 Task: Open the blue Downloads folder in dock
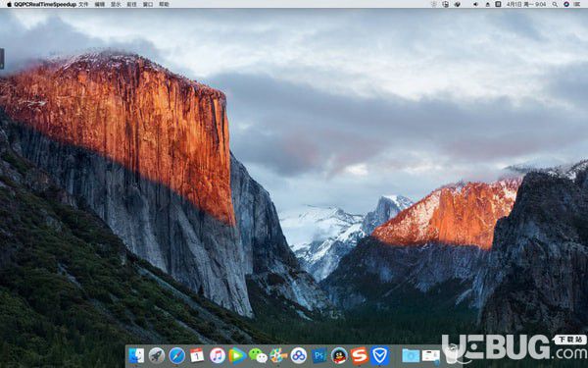click(411, 355)
